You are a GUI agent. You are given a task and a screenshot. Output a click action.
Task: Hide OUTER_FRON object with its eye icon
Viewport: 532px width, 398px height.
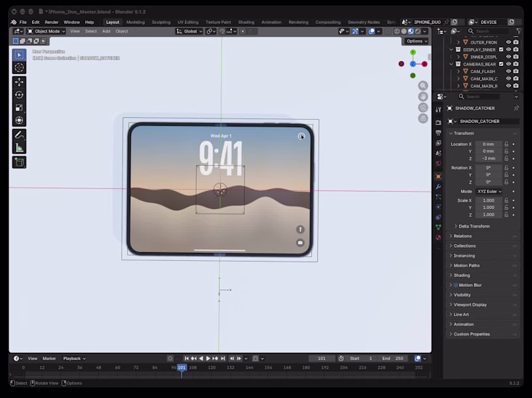point(508,42)
